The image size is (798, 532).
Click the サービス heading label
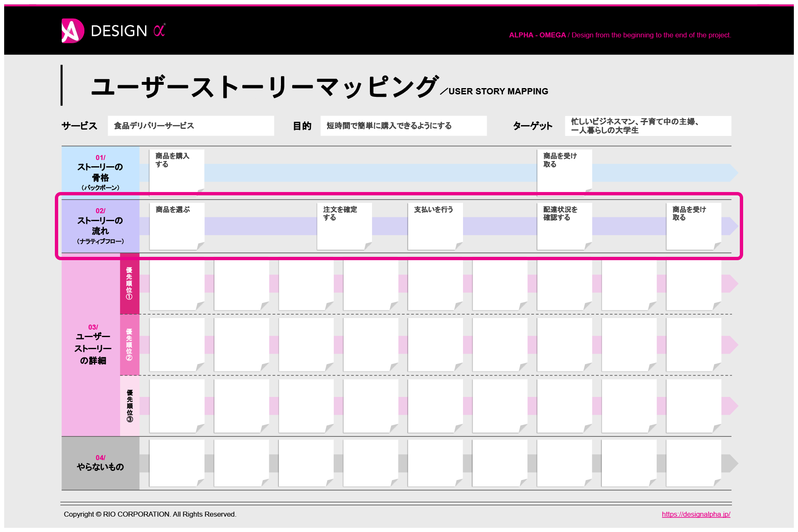click(79, 126)
